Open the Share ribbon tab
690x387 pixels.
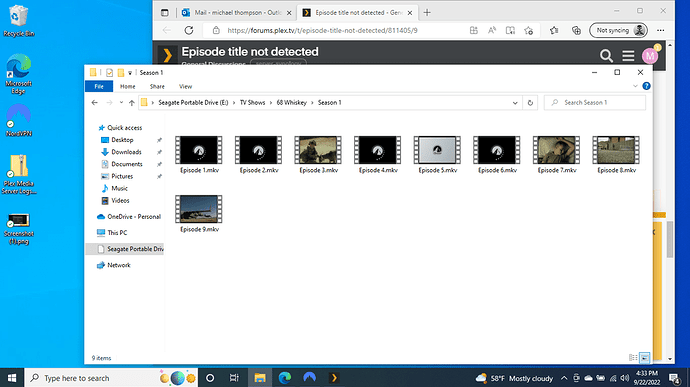pos(157,86)
